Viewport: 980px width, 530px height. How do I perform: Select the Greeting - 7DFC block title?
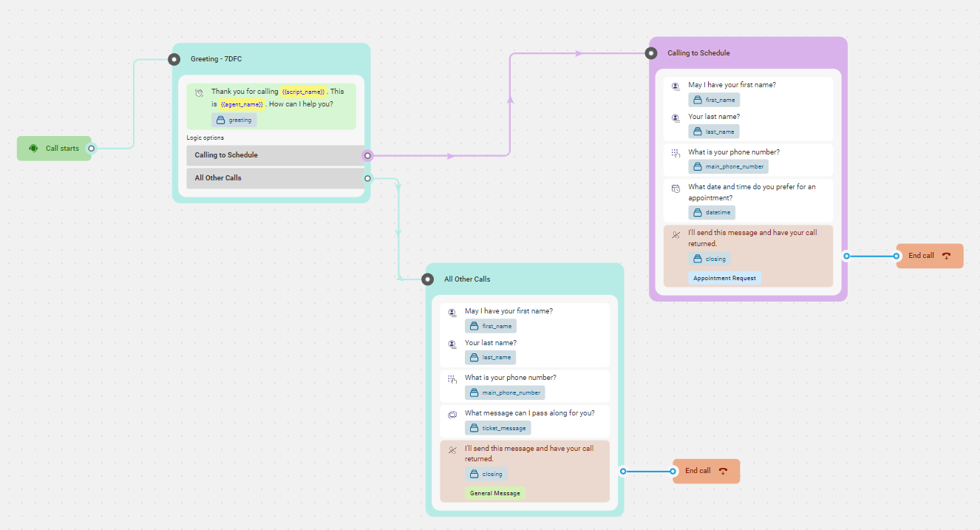(216, 59)
